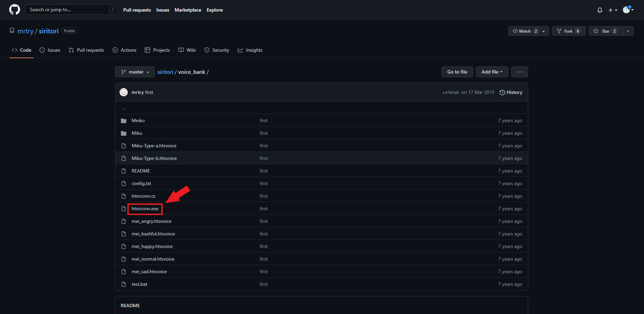This screenshot has width=644, height=314.
Task: Open the plus create-new menu
Action: tap(613, 10)
